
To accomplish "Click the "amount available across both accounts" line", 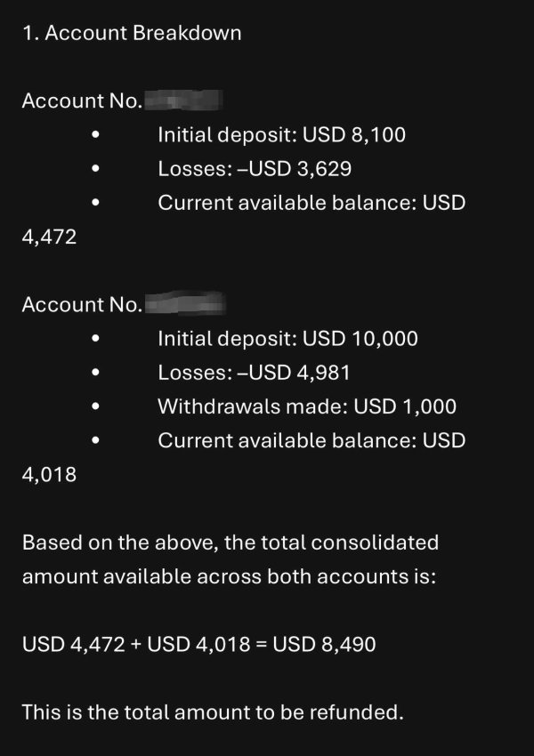I will [x=229, y=575].
